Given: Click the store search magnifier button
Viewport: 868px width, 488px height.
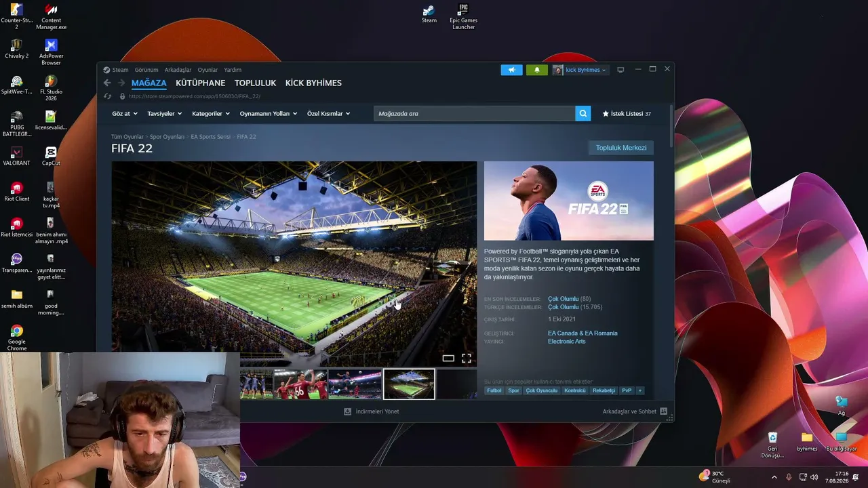Looking at the screenshot, I should (x=583, y=113).
